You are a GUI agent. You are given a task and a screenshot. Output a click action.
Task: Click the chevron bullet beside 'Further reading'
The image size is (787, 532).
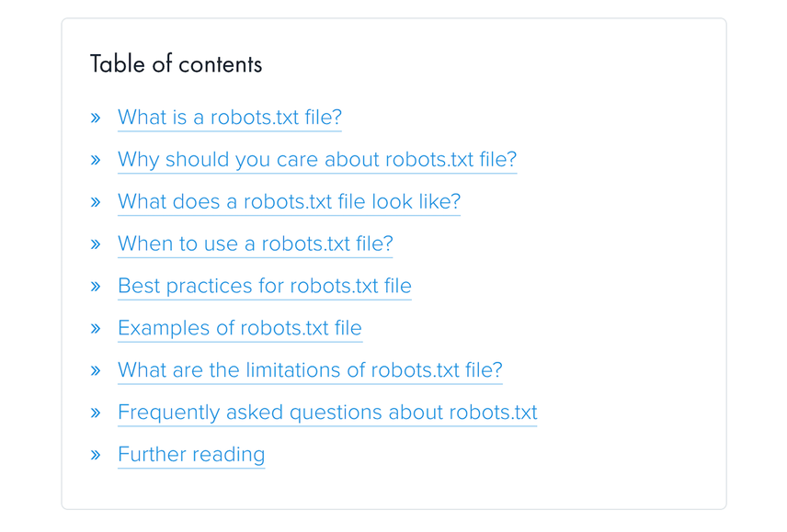pyautogui.click(x=96, y=456)
